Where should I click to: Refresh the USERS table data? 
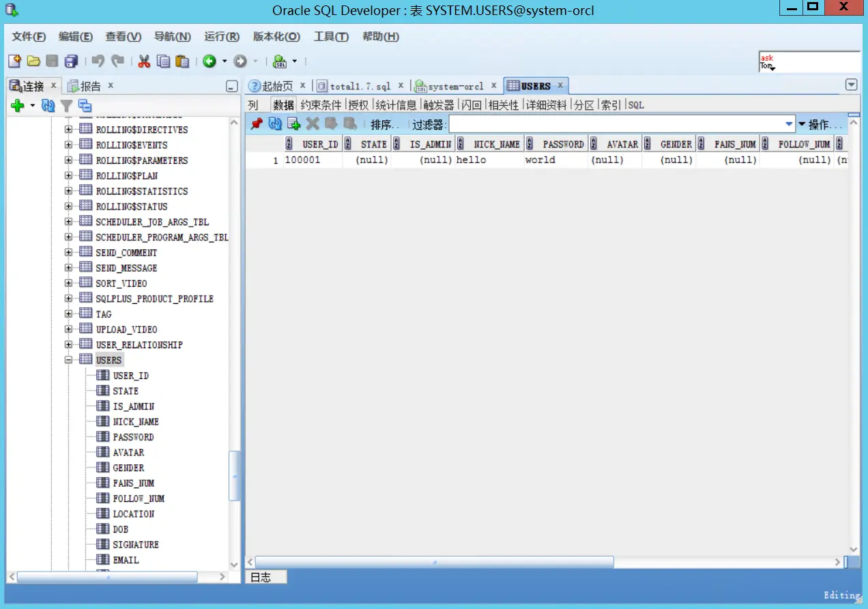click(x=275, y=124)
